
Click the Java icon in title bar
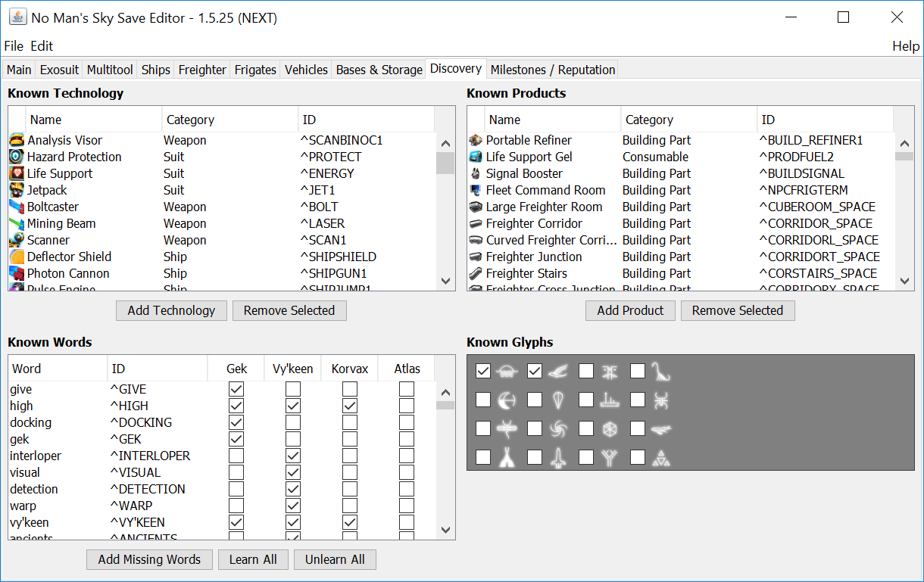click(x=17, y=17)
